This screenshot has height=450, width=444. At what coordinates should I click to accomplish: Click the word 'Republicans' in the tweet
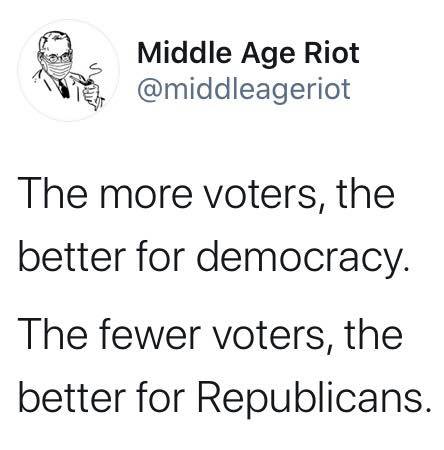click(313, 398)
